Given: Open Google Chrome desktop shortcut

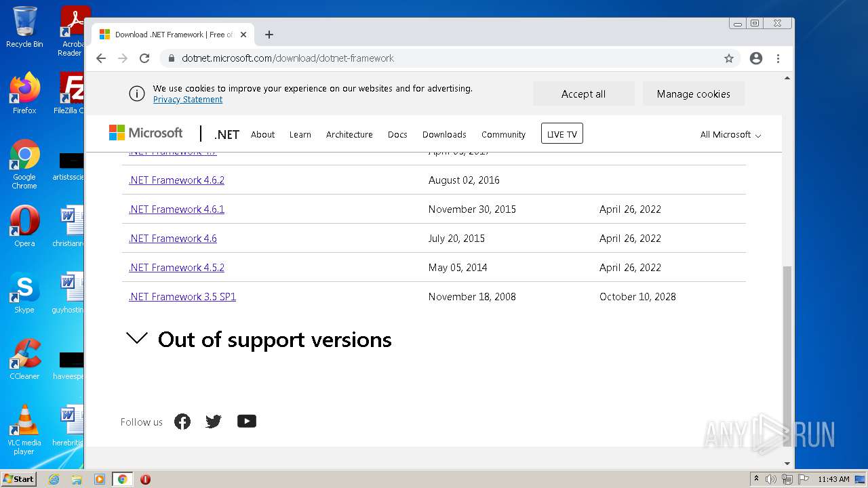Looking at the screenshot, I should (24, 164).
